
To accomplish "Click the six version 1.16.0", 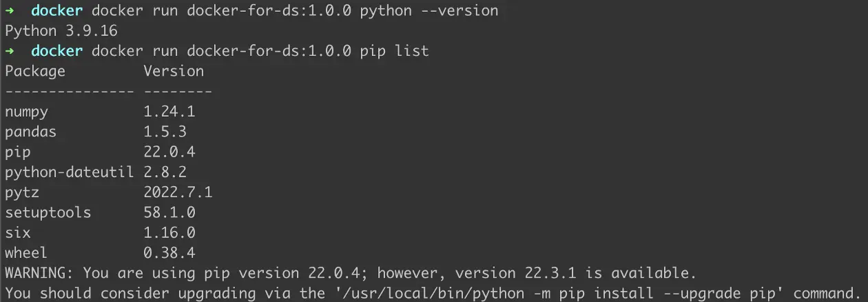I will (169, 232).
